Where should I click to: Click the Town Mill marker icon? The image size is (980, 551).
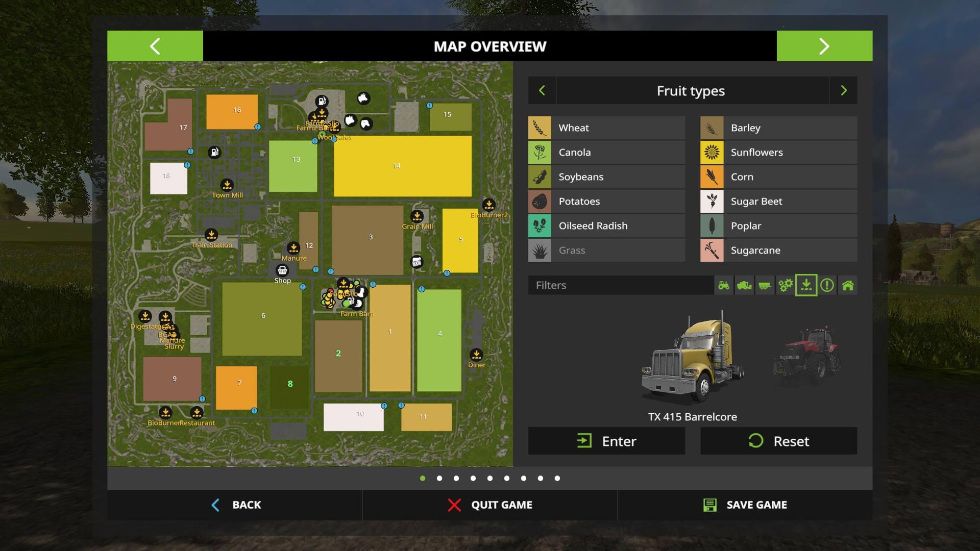tap(227, 185)
